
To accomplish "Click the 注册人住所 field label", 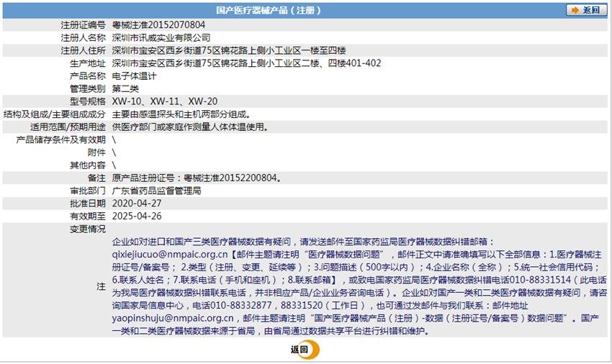I will click(83, 51).
